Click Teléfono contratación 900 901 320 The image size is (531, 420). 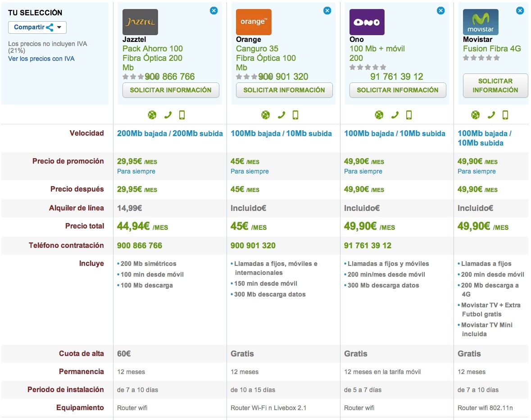253,246
